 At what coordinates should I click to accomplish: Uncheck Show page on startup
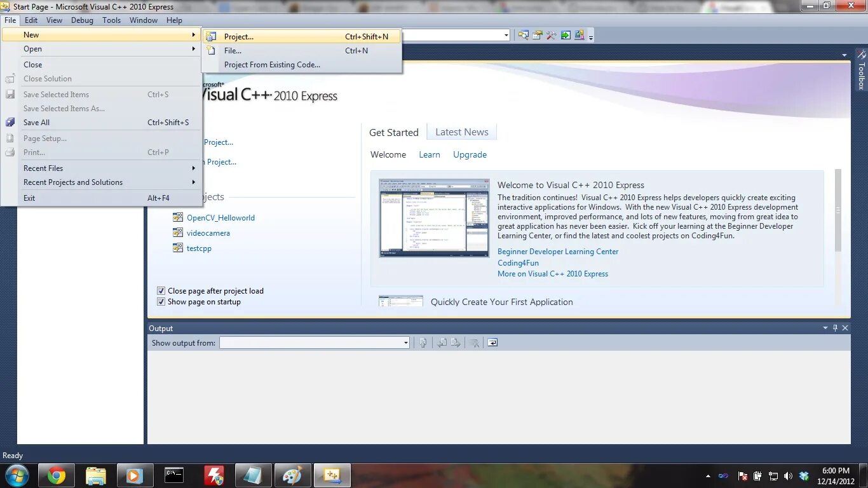click(161, 302)
